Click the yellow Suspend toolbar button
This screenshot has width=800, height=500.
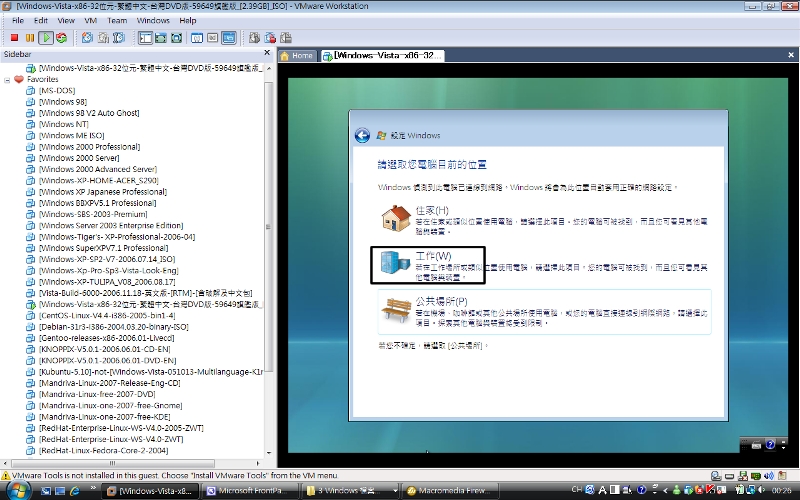[x=30, y=38]
